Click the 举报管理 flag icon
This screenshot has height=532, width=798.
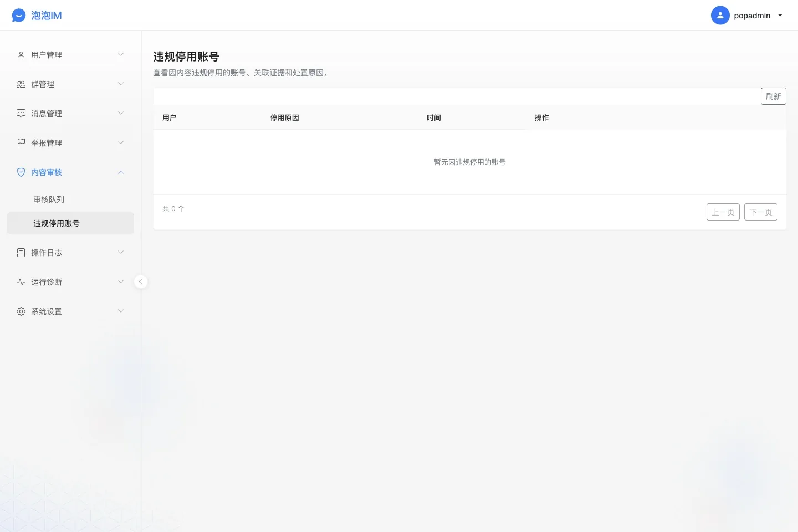(21, 143)
